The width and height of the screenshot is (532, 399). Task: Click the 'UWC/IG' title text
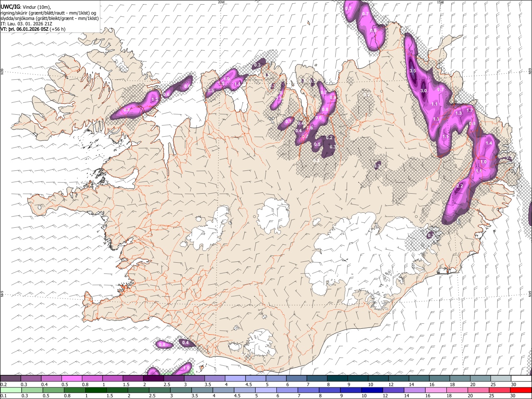pos(10,7)
